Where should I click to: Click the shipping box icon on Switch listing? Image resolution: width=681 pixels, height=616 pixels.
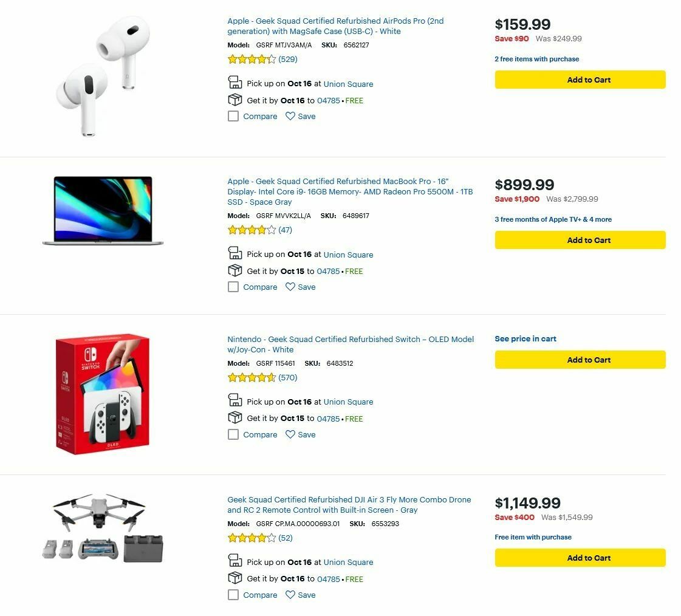click(x=235, y=417)
